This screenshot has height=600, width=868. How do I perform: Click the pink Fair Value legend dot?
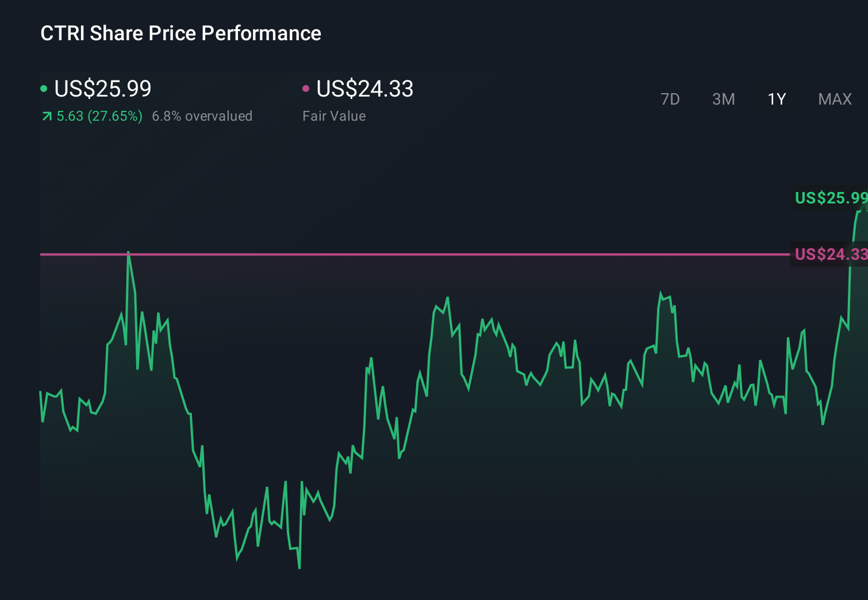pyautogui.click(x=306, y=88)
